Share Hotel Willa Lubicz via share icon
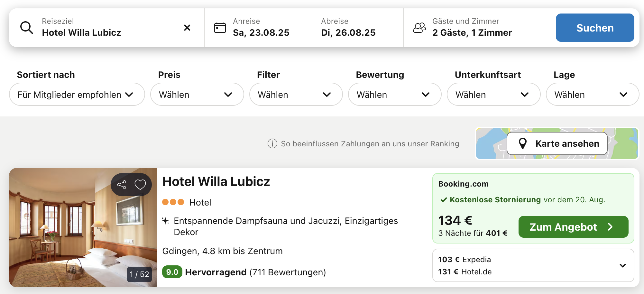The height and width of the screenshot is (294, 644). tap(122, 184)
